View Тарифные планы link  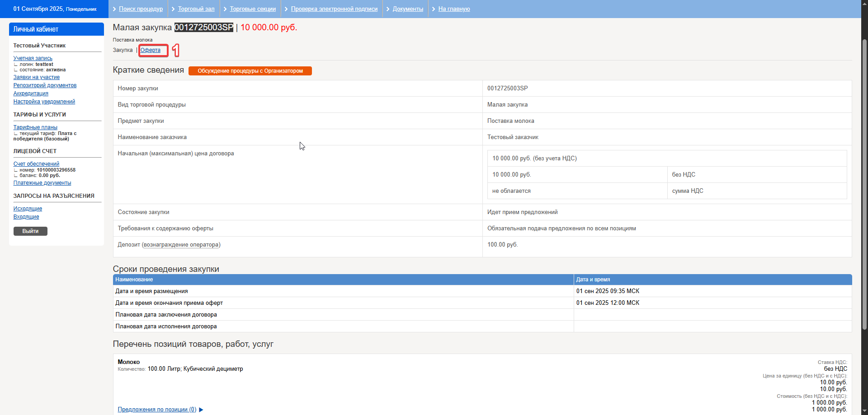click(x=35, y=127)
